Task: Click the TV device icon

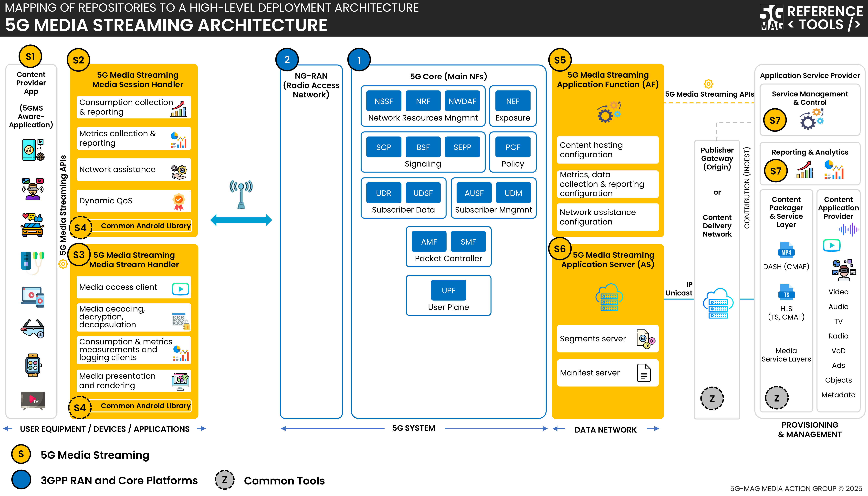Action: 33,400
